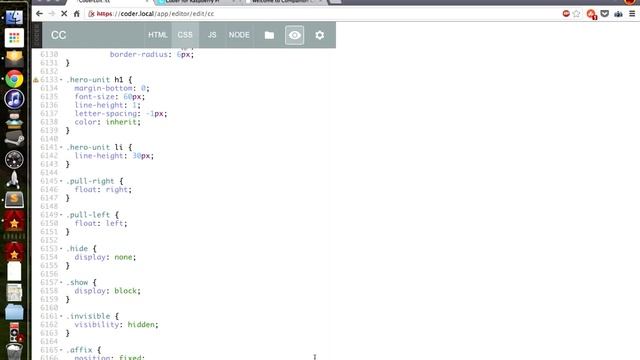Click the red extension icon beside star
The height and width of the screenshot is (360, 640).
[x=566, y=13]
